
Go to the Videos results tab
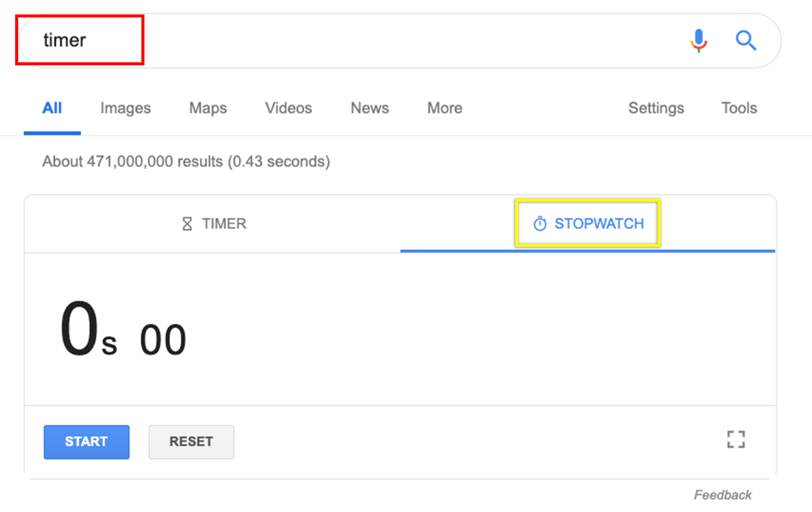pyautogui.click(x=288, y=108)
